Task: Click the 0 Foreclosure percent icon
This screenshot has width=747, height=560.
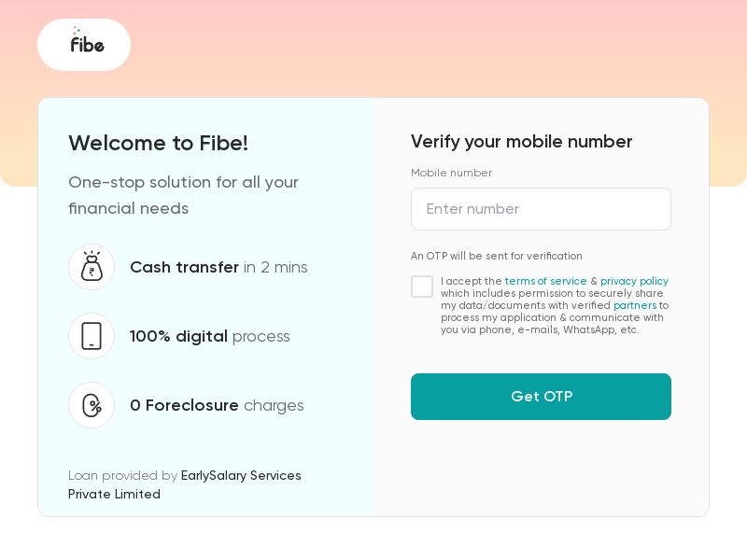Action: [92, 405]
